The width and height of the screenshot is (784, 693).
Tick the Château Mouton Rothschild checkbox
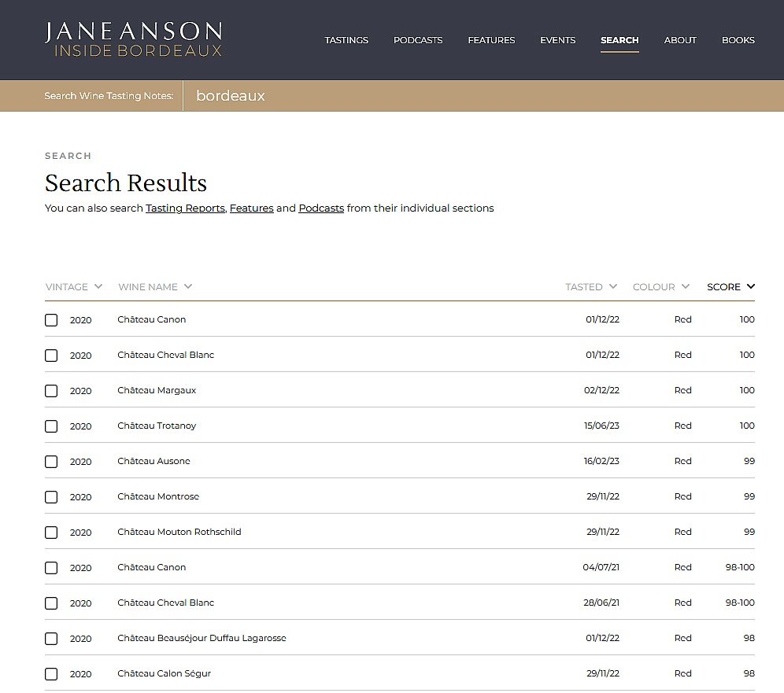[x=51, y=533]
